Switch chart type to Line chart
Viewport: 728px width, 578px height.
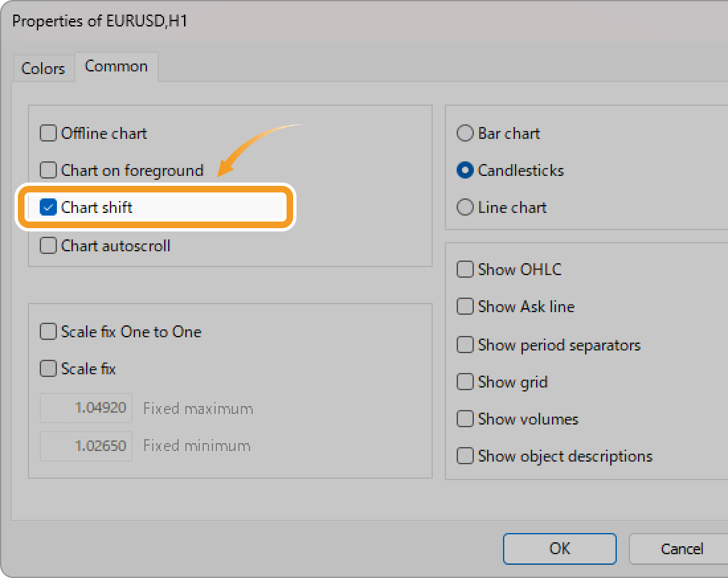click(x=465, y=207)
